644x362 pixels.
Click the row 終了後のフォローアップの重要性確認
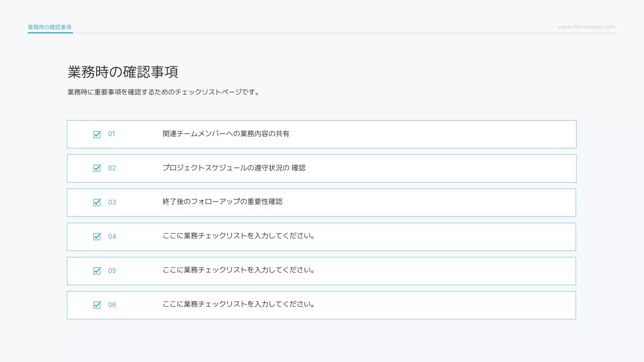click(223, 202)
